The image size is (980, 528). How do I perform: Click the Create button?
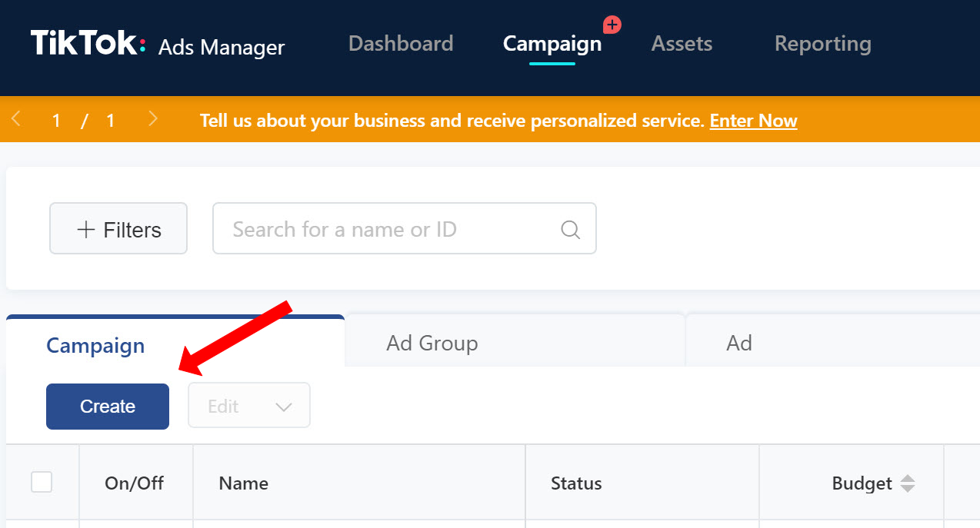point(107,406)
